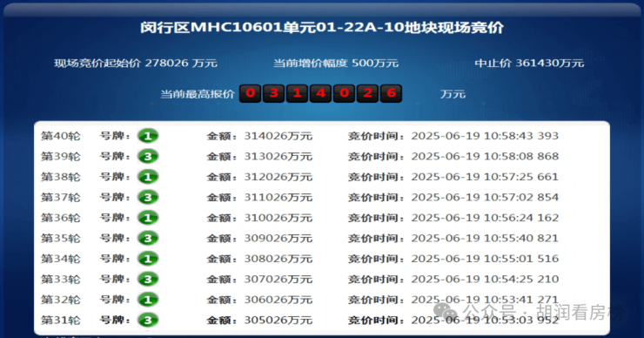Click the green number 3 badge in round 39
This screenshot has height=338, width=644.
148,156
